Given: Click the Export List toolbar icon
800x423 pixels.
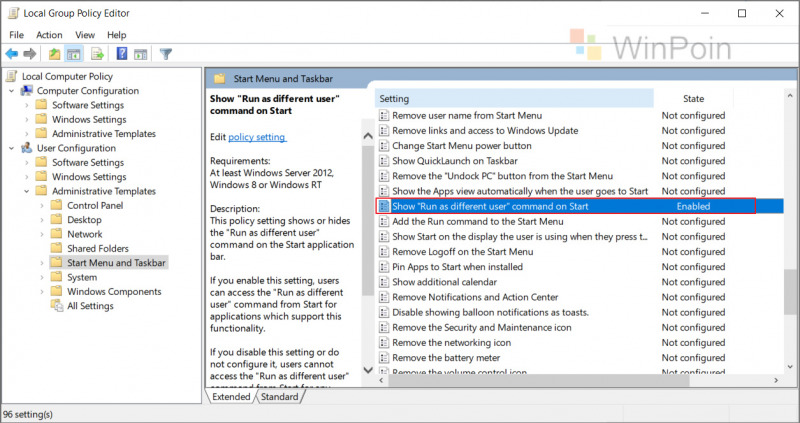Looking at the screenshot, I should (x=97, y=54).
